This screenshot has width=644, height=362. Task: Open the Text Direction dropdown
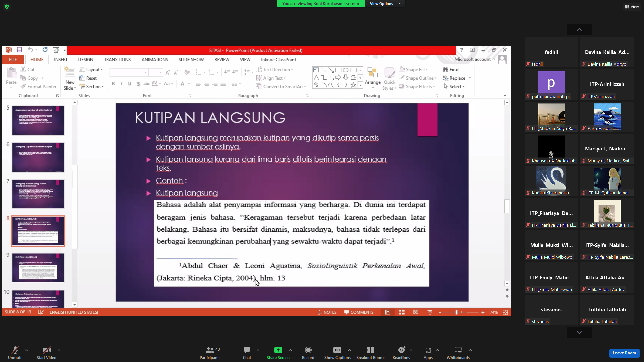coord(275,69)
